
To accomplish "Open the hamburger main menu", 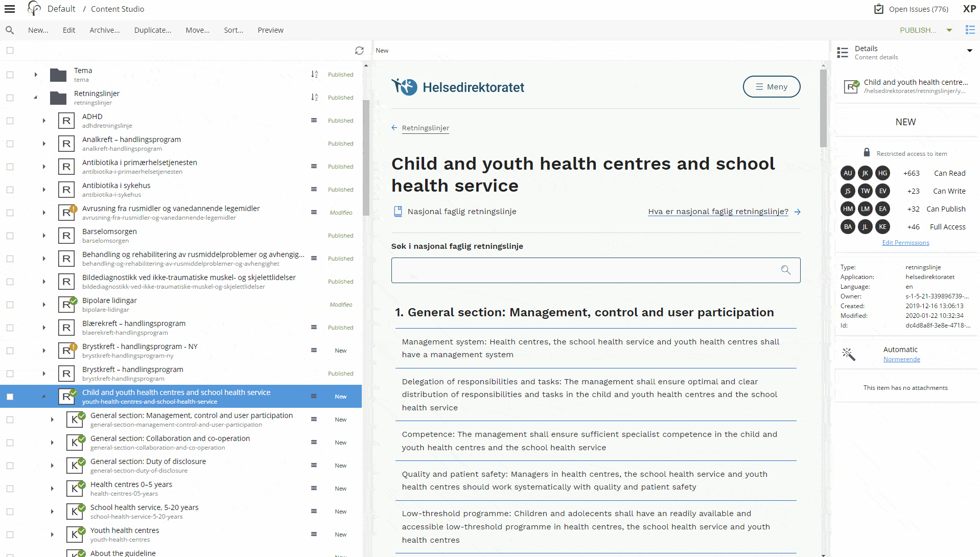I will (10, 9).
